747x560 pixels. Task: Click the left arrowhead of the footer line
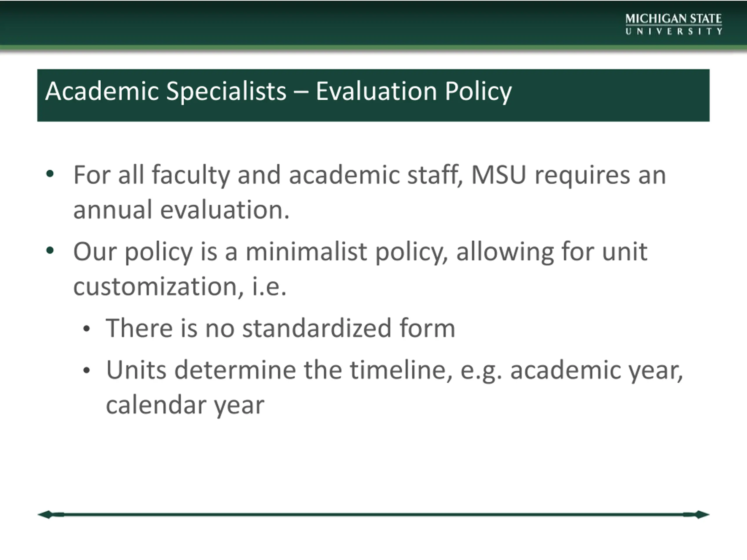click(46, 514)
